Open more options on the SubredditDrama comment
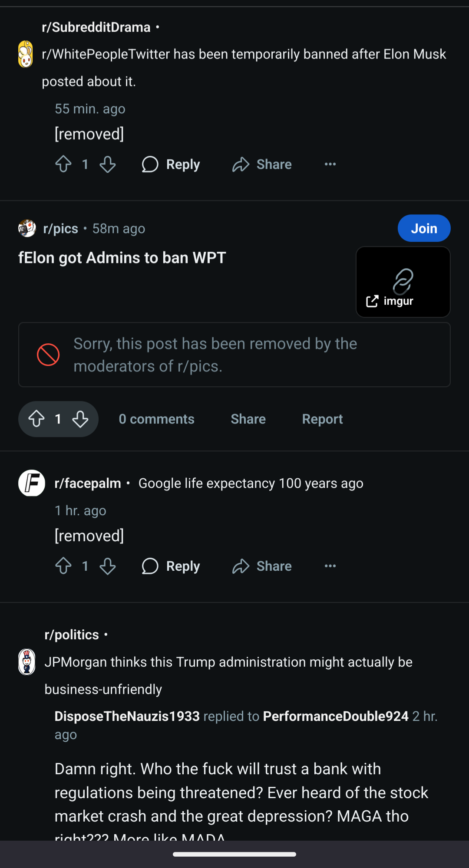 coord(330,164)
